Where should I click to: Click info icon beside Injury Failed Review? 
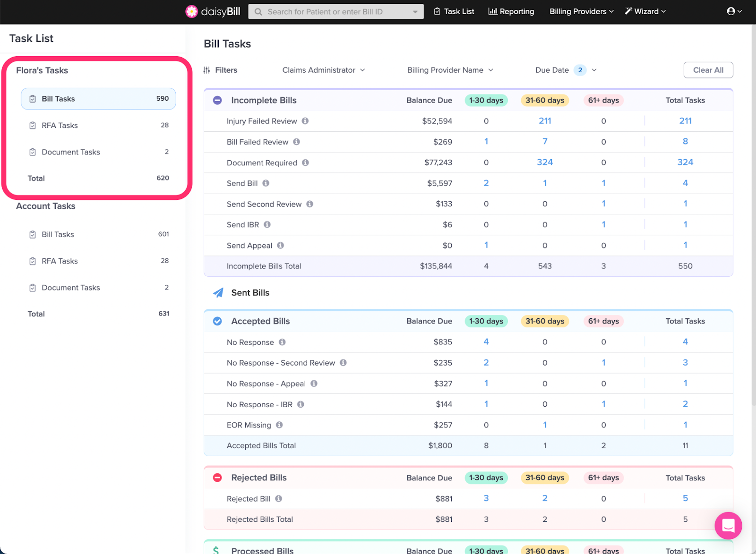pos(305,121)
